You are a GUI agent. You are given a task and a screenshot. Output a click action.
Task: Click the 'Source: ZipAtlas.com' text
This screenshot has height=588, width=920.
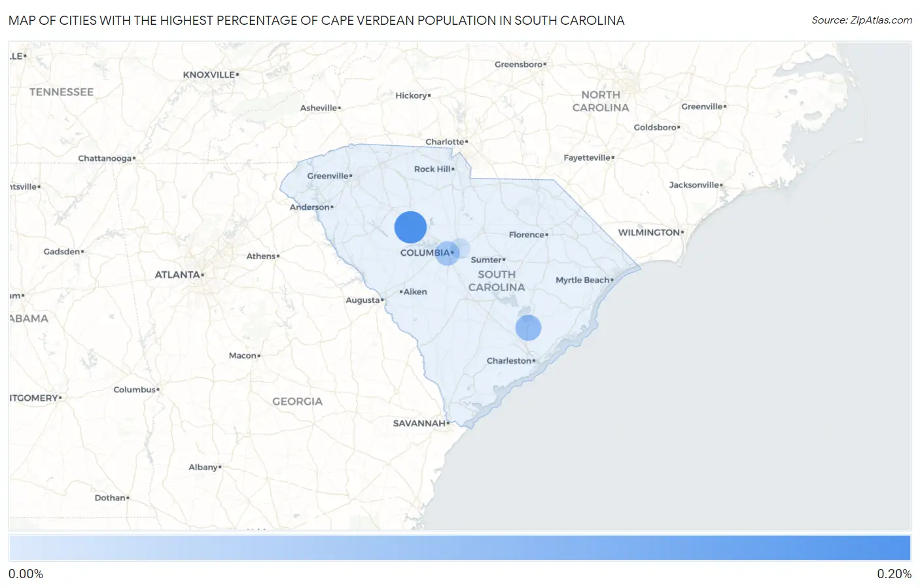click(x=862, y=20)
